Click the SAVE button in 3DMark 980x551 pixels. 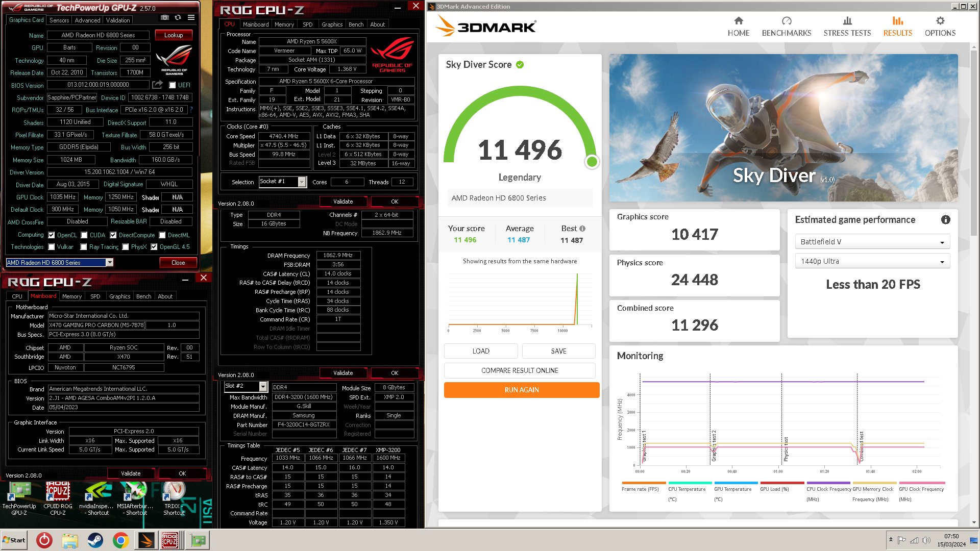558,351
